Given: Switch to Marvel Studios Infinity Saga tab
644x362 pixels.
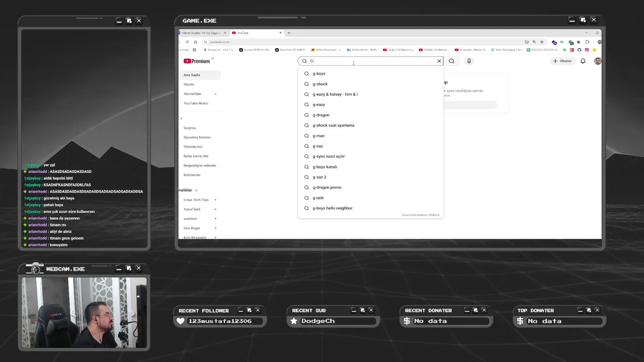Looking at the screenshot, I should tap(201, 33).
